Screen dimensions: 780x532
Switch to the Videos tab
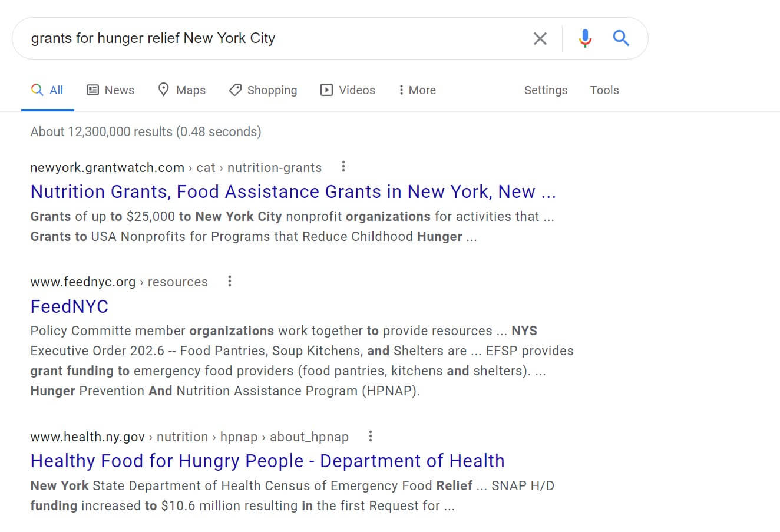[348, 90]
